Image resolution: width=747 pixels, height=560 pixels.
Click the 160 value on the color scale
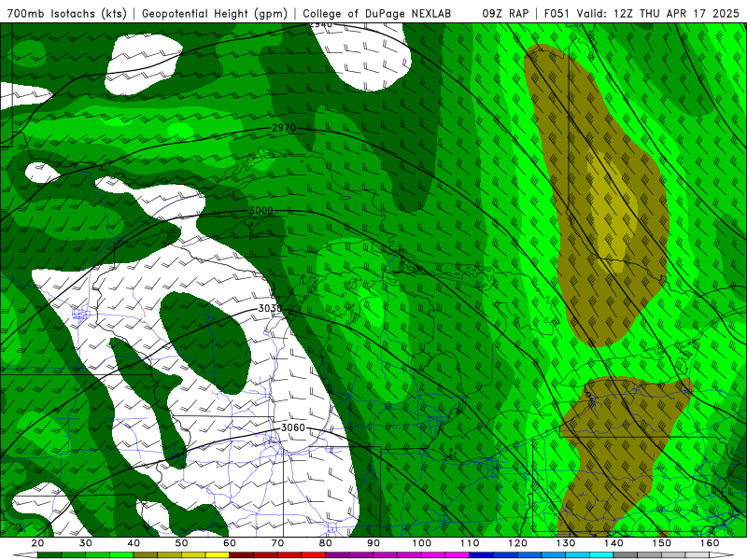[710, 543]
